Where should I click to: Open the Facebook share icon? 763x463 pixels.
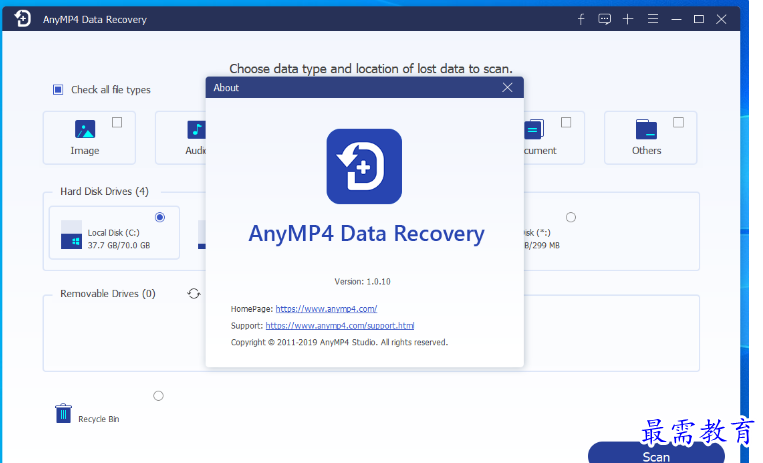[581, 19]
